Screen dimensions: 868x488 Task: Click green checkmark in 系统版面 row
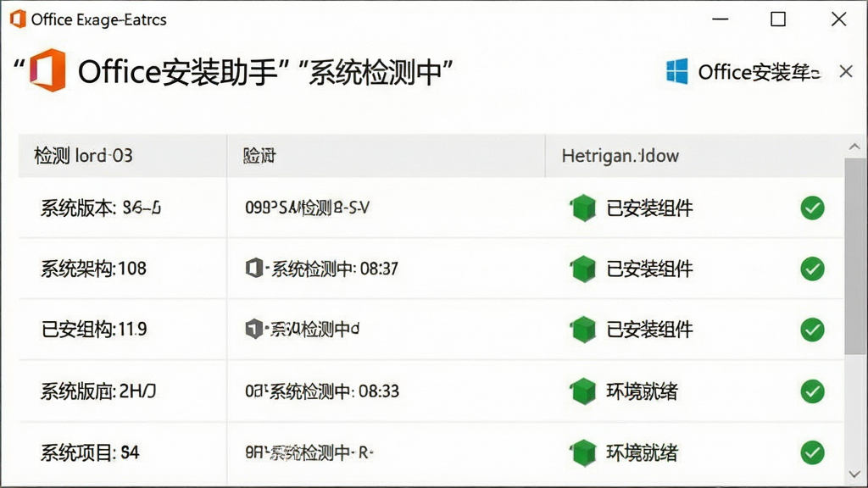[812, 391]
